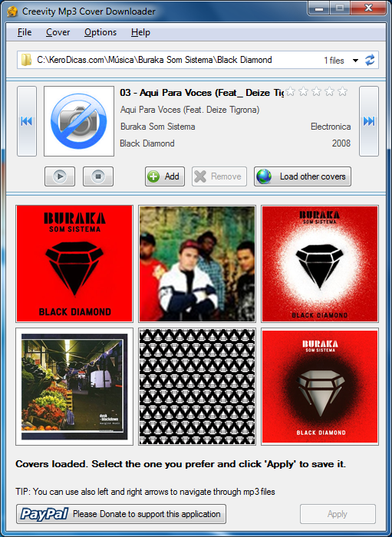Click the Apply button
The height and width of the screenshot is (537, 392).
pyautogui.click(x=338, y=514)
